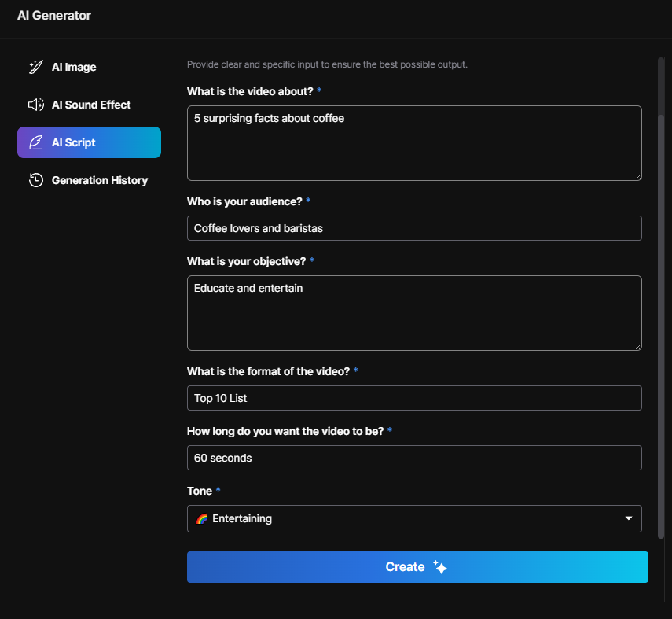Select the video format field

tap(414, 398)
